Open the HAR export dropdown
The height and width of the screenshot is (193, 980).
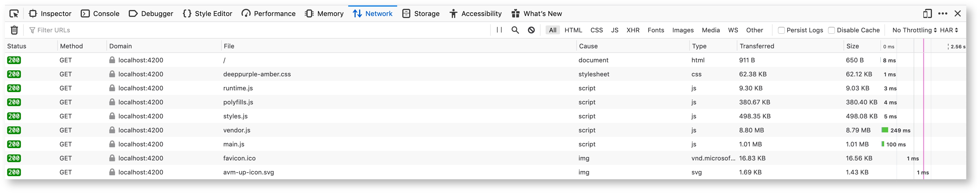949,30
